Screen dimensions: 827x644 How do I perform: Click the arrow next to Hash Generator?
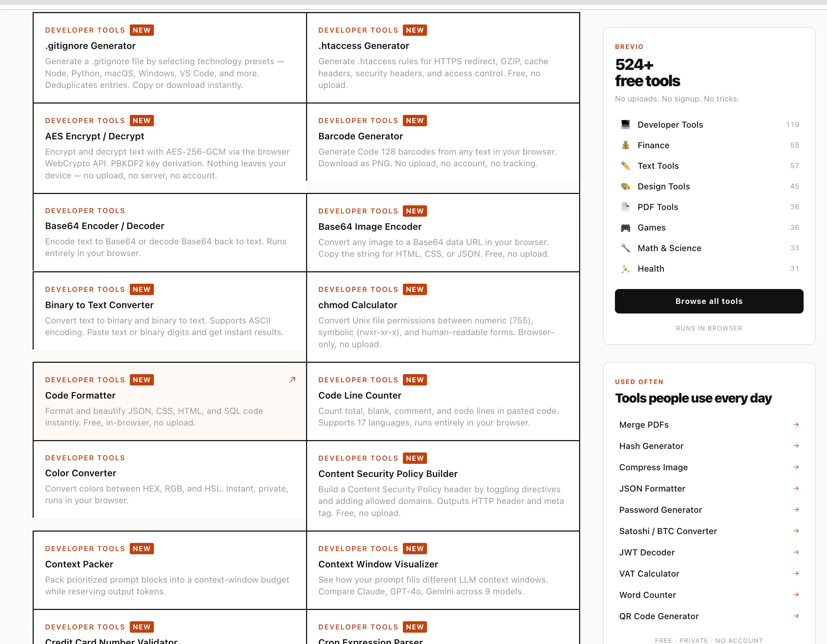796,446
